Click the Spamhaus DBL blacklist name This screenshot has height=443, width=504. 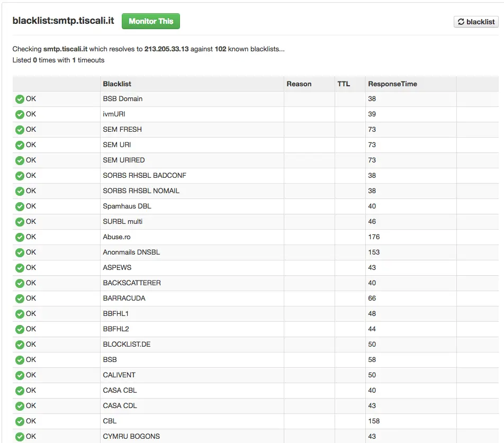point(127,206)
